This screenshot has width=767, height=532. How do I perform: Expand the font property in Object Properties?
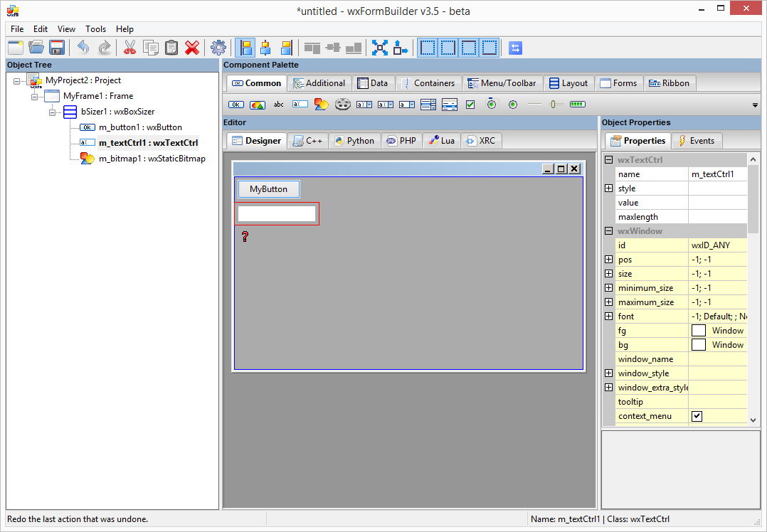(x=609, y=316)
